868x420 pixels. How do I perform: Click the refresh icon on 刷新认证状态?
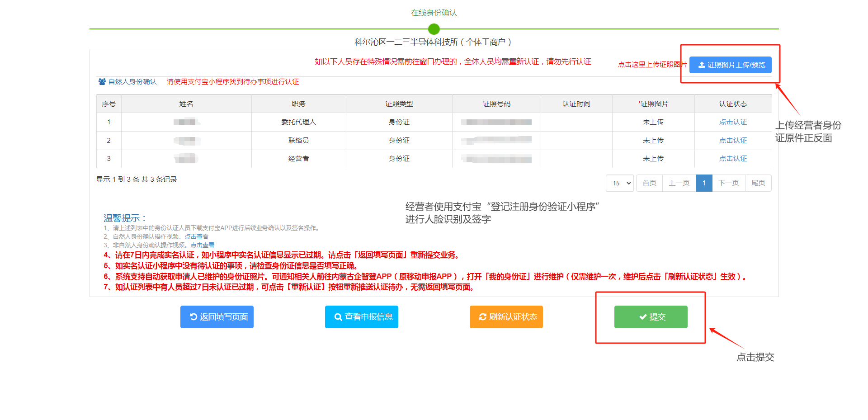[x=482, y=317]
